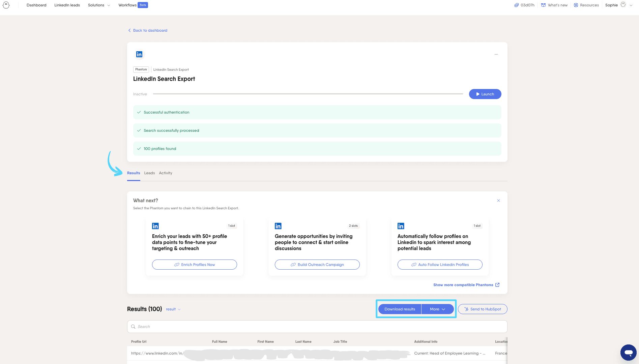Expand the result file dropdown
The height and width of the screenshot is (364, 639).
click(173, 309)
